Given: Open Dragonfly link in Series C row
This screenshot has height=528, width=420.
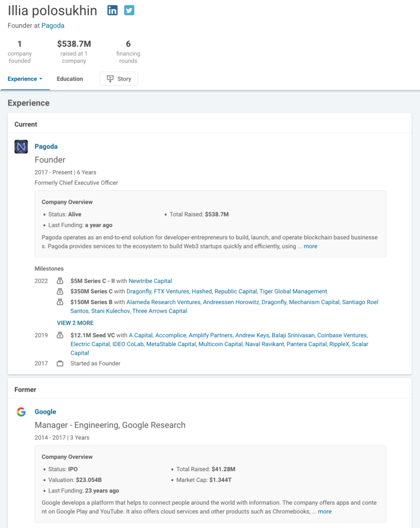Looking at the screenshot, I should pos(139,291).
